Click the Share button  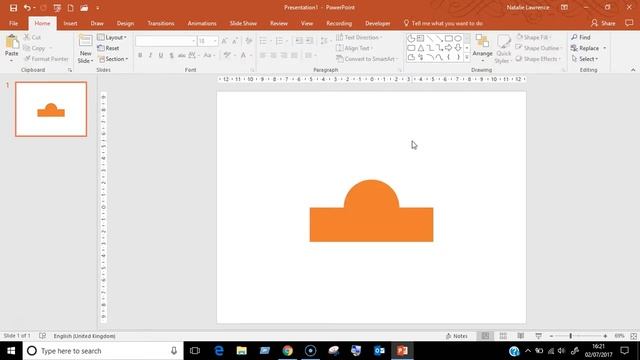pyautogui.click(x=603, y=23)
